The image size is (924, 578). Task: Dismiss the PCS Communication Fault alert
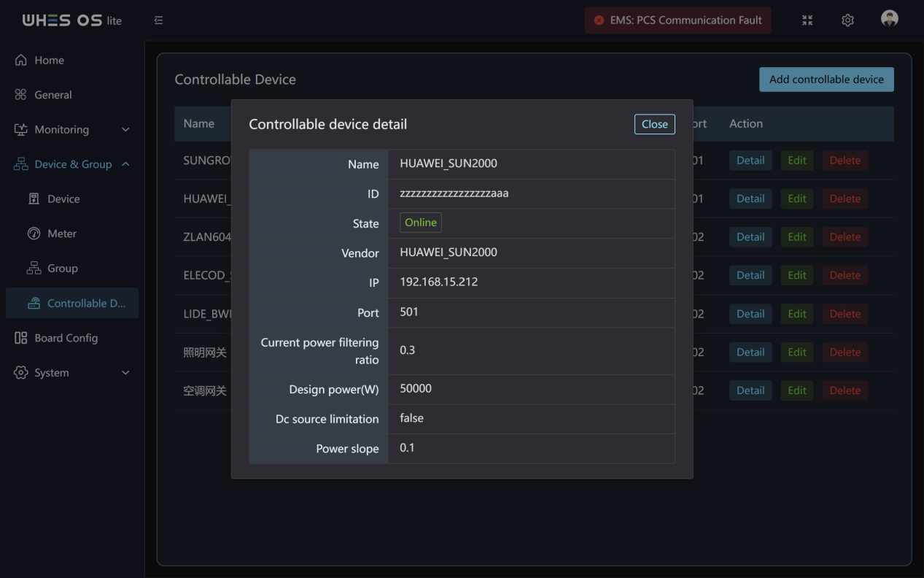tap(599, 20)
